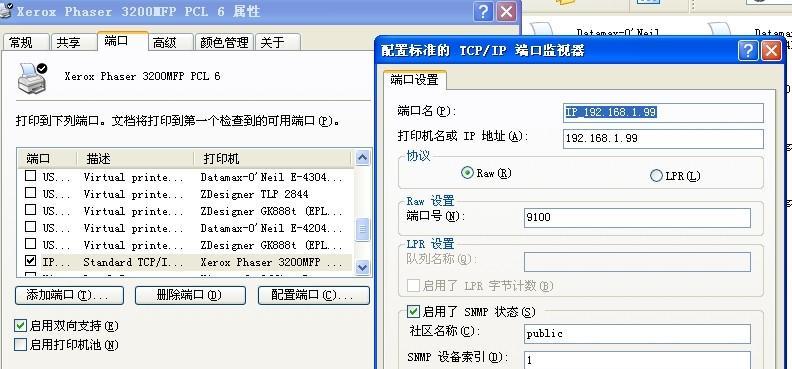The width and height of the screenshot is (792, 369).
Task: Check the port box for the second ZDesigner GK888t row
Action: click(31, 244)
